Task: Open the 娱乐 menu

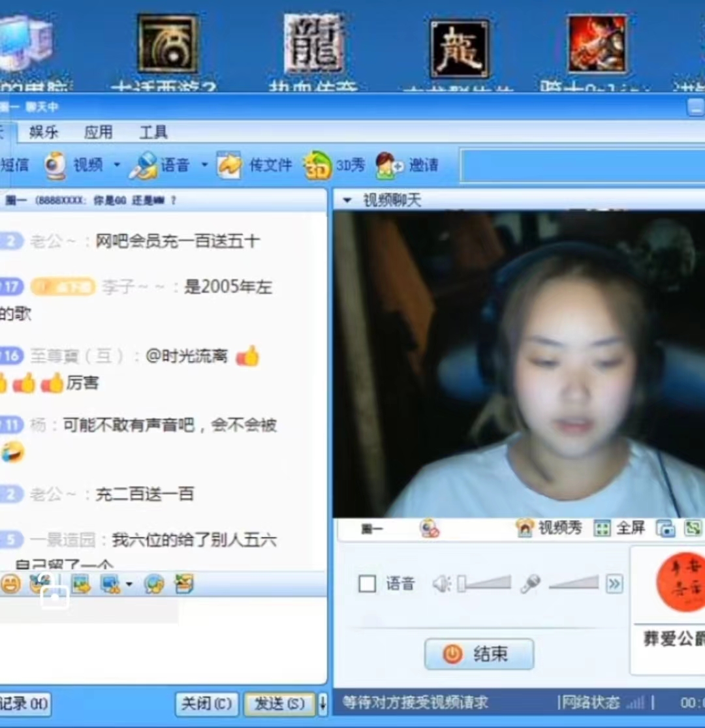Action: point(42,132)
